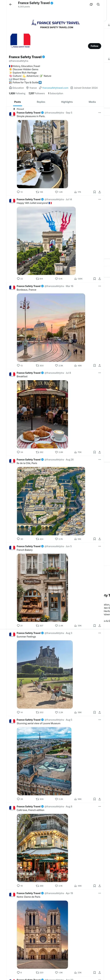Click the search magnifier icon in header
Viewport: 110px width, 980px height.
[x=98, y=5]
